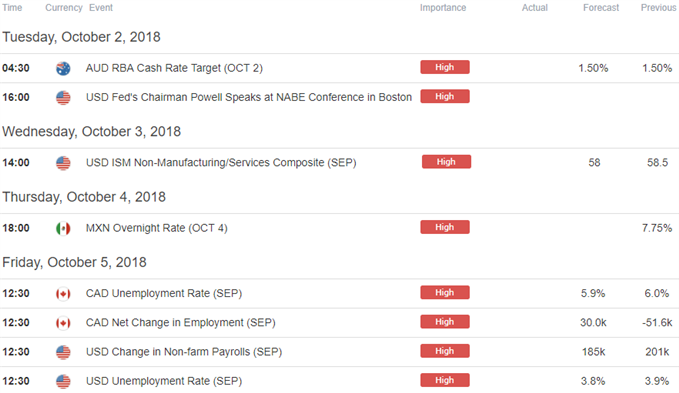
Task: Open USD Unemployment Rate (SEP) event
Action: pos(164,381)
